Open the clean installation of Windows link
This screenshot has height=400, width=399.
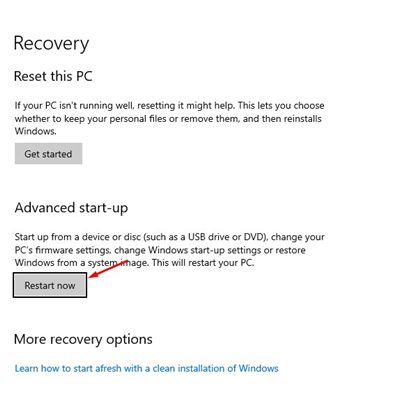tap(147, 368)
